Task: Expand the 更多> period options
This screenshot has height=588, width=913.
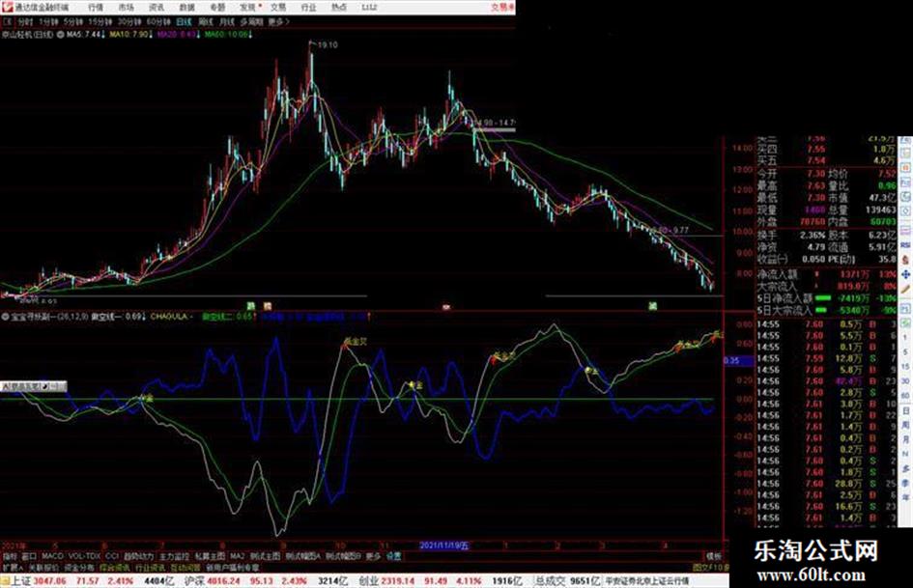Action: click(x=279, y=21)
